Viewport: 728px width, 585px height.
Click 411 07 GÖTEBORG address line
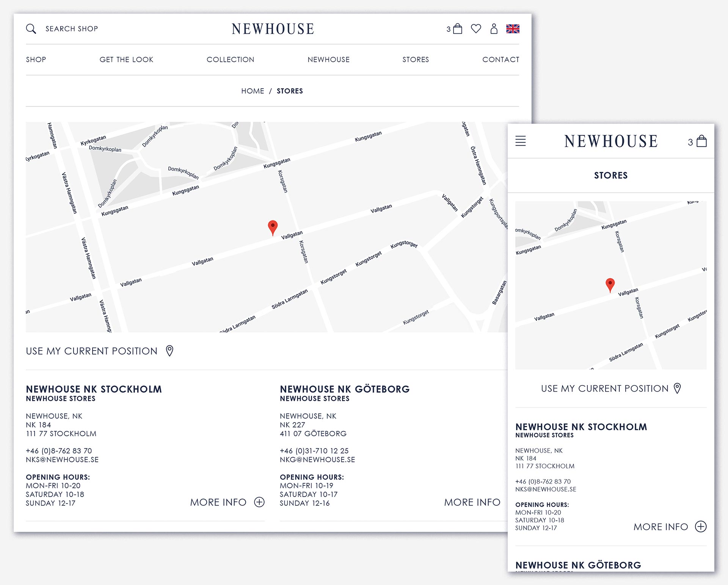[x=313, y=434]
